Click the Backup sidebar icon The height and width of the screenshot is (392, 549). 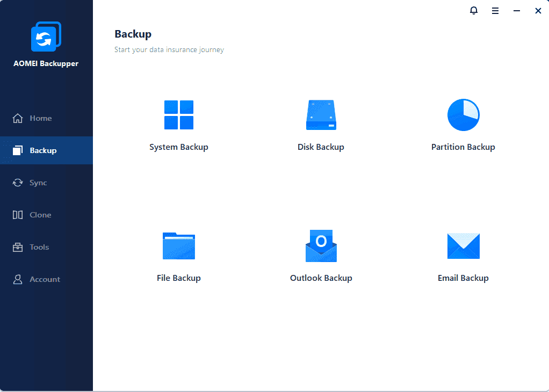(18, 150)
